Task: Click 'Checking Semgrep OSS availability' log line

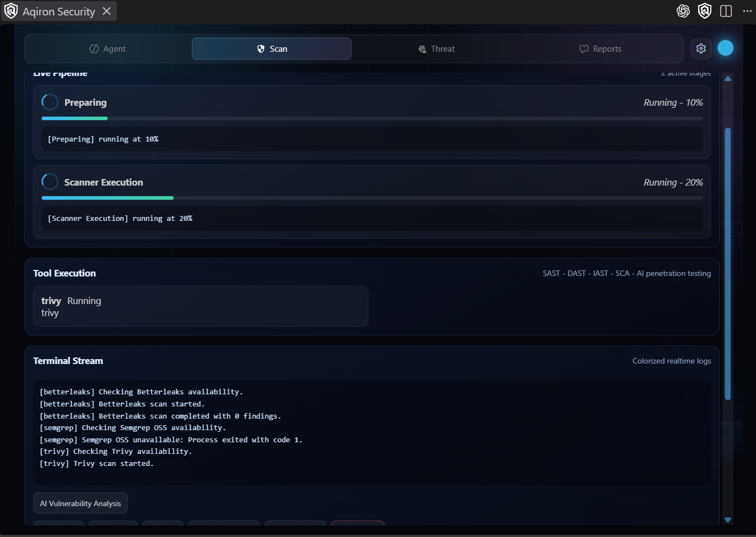Action: (x=133, y=428)
